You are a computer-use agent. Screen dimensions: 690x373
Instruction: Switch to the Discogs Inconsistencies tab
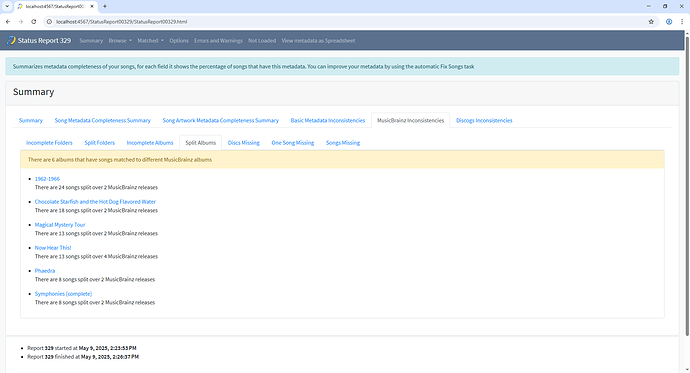click(484, 121)
